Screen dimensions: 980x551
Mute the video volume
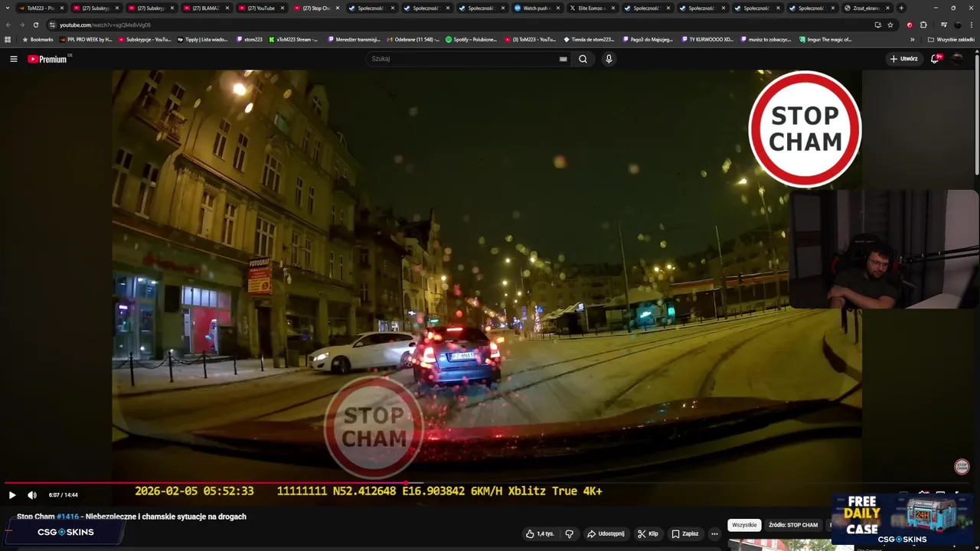click(32, 495)
